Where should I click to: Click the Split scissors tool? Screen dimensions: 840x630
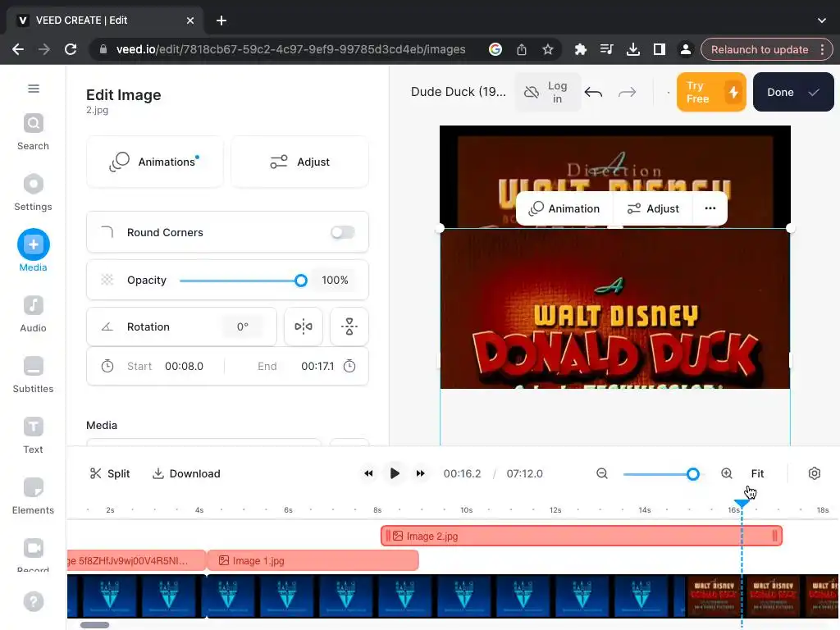tap(110, 473)
